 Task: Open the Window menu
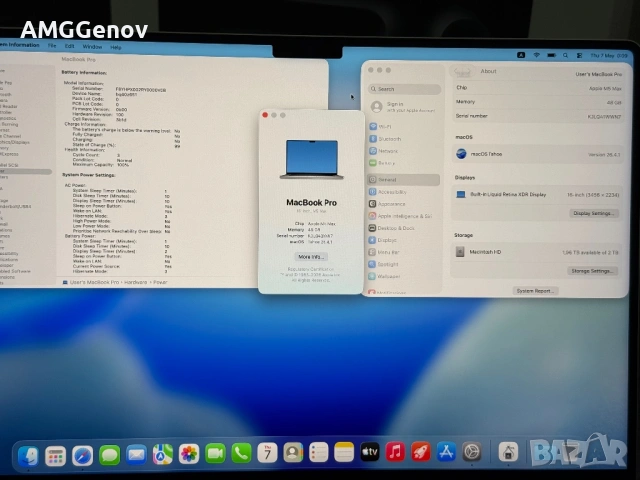[x=92, y=47]
